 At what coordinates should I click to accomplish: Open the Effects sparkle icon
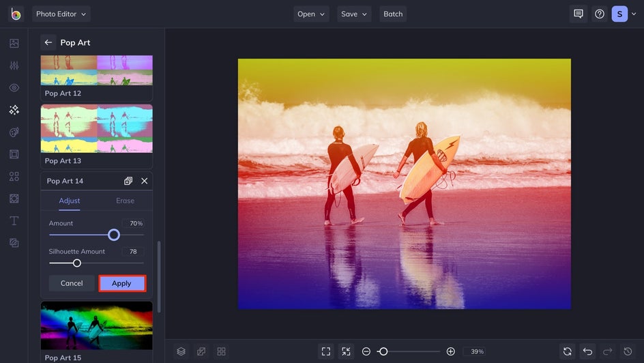click(x=14, y=110)
